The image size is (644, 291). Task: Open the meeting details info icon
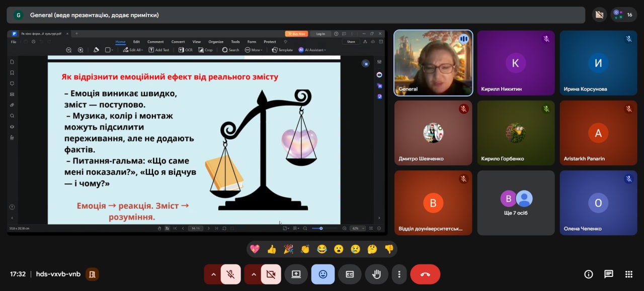click(588, 274)
